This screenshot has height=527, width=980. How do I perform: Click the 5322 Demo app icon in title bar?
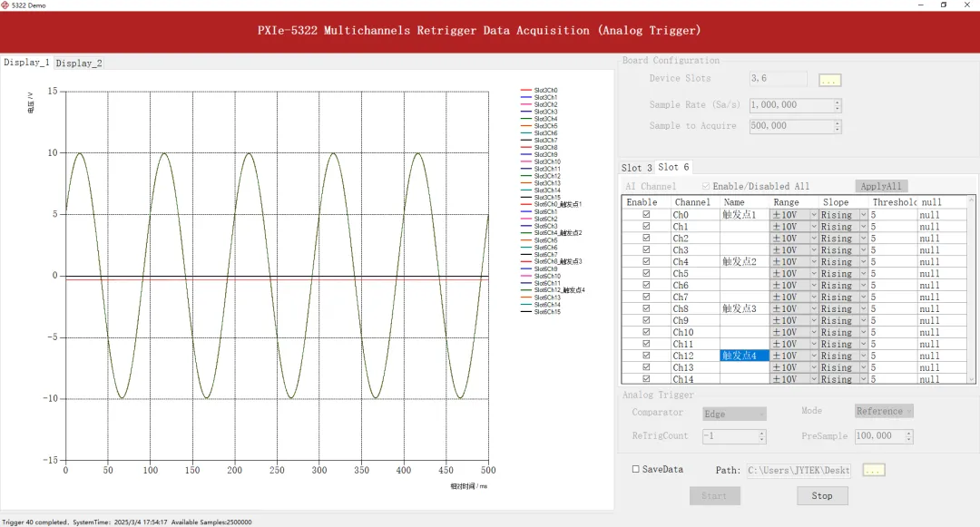tap(5, 5)
